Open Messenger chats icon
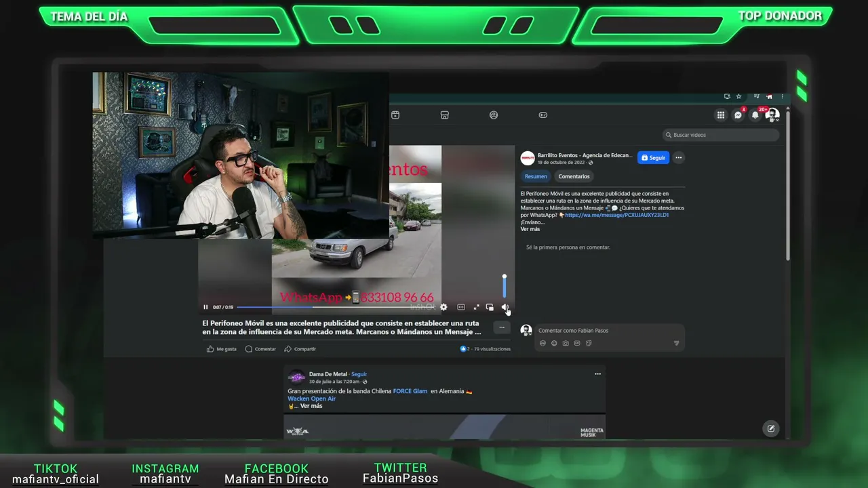The image size is (868, 488). tap(738, 115)
